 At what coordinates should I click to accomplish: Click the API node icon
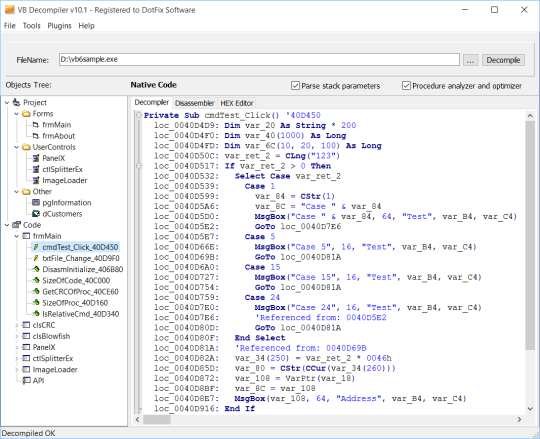[26, 381]
